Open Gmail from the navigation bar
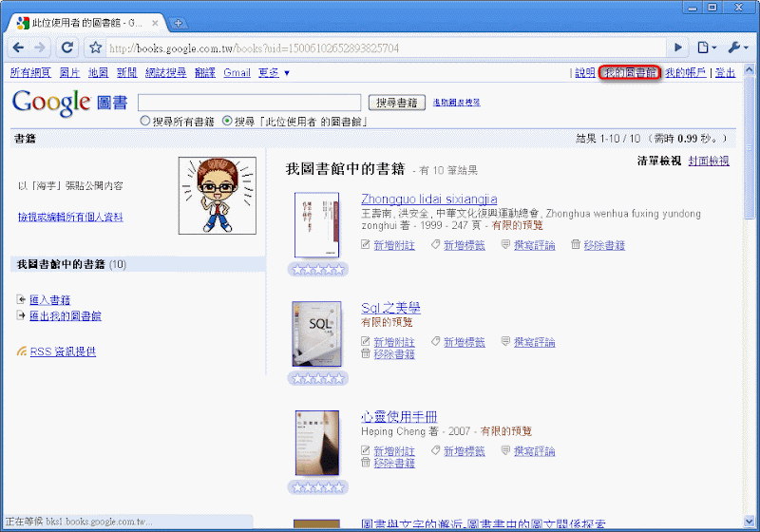Image resolution: width=760 pixels, height=532 pixels. (237, 73)
